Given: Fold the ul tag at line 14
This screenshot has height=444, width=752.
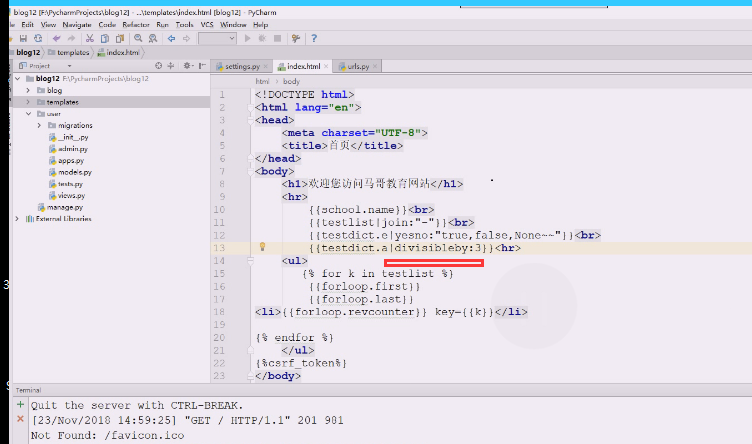Looking at the screenshot, I should tap(250, 260).
